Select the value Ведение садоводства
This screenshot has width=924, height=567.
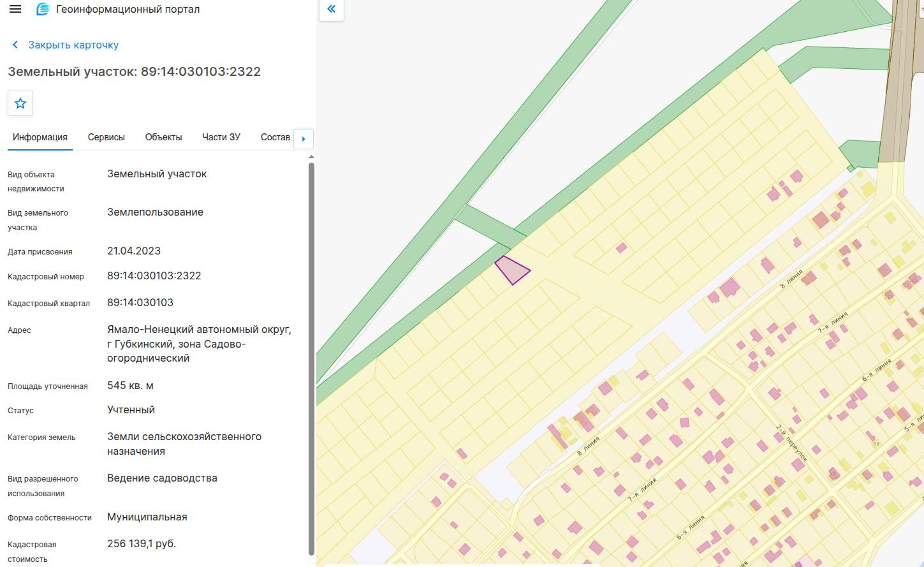[162, 478]
